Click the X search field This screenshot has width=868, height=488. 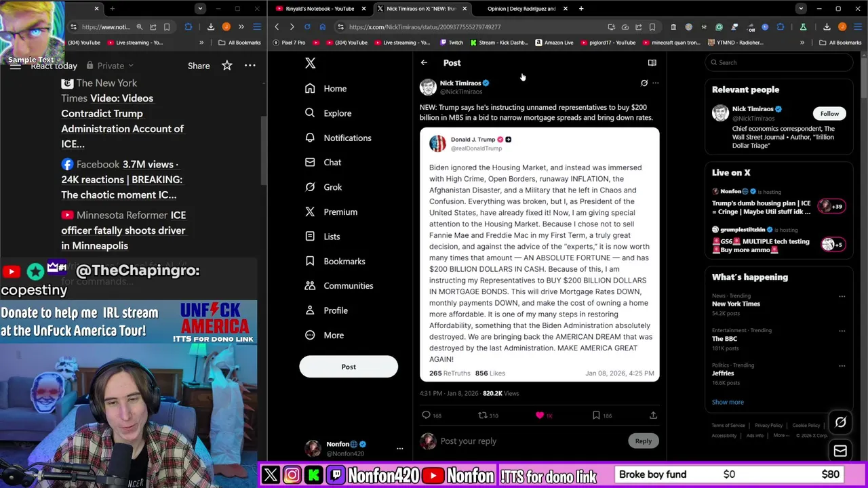(779, 62)
